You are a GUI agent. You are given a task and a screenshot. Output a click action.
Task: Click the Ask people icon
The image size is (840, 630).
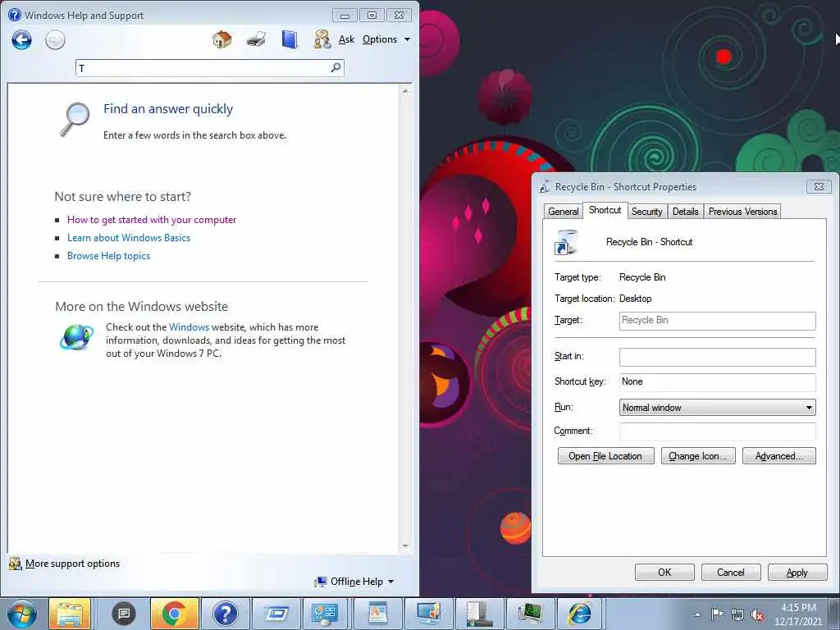pos(322,39)
